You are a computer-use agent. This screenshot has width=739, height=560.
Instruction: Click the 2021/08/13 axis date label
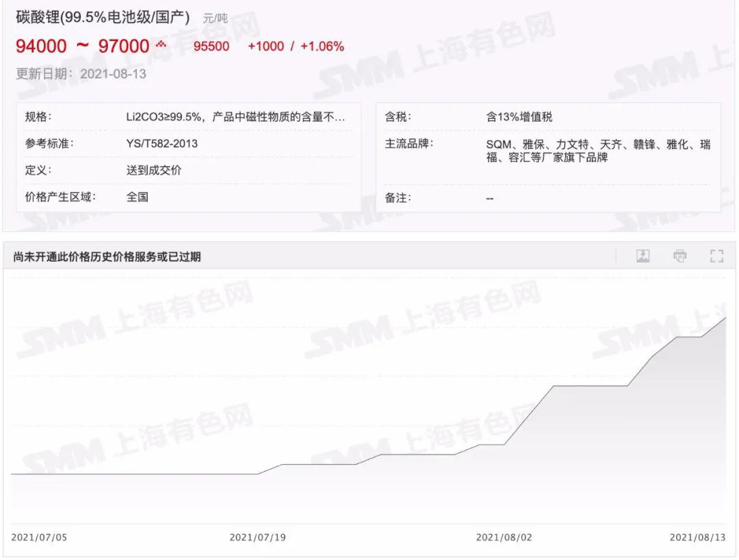point(697,537)
